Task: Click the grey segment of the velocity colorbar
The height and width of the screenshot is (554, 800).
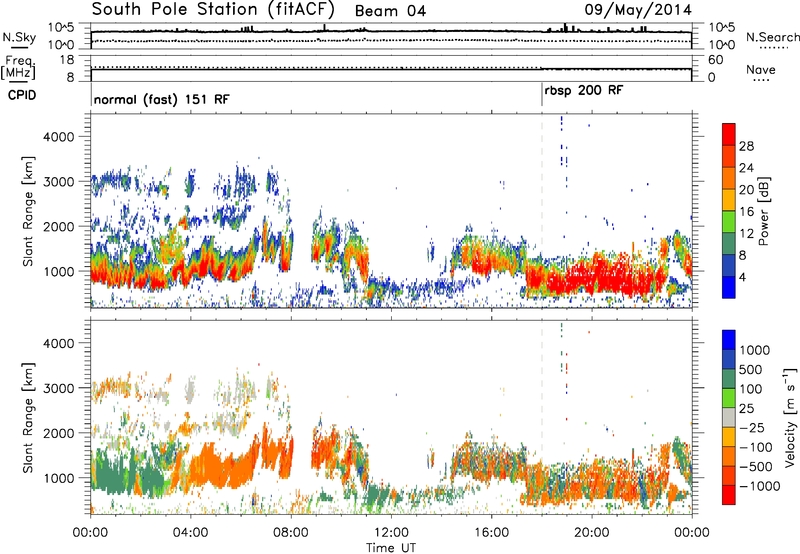Action: tap(729, 417)
